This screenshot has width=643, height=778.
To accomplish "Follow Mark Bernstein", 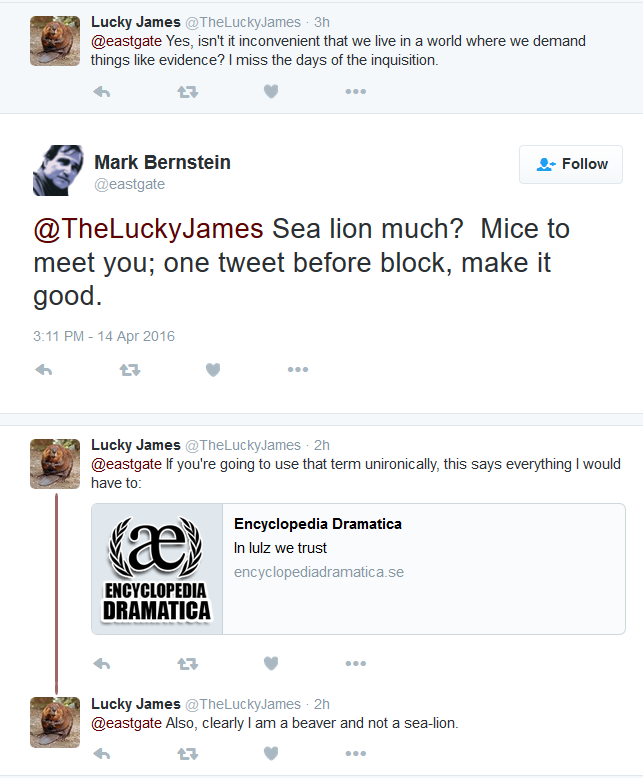I will tap(571, 164).
